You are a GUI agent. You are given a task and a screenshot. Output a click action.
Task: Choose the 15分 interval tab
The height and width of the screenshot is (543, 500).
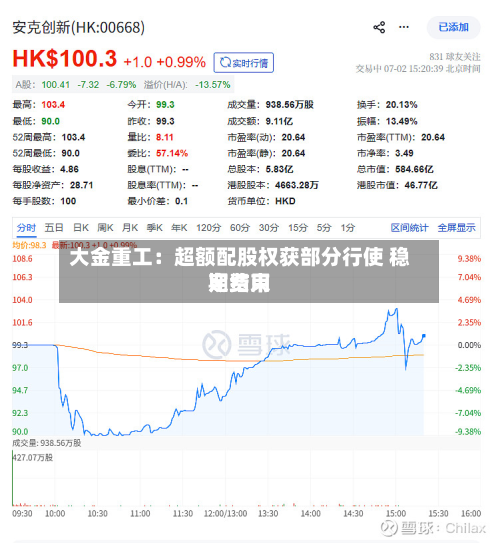click(x=298, y=228)
